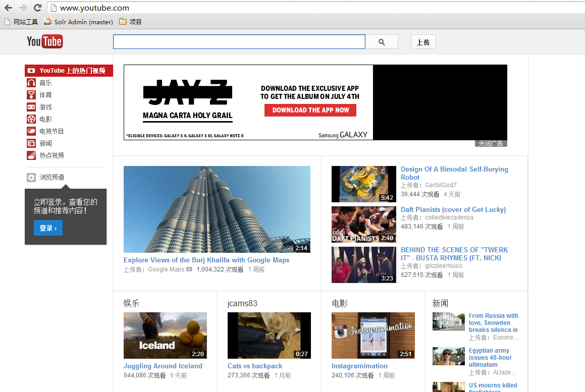Image resolution: width=585 pixels, height=392 pixels.
Task: Open 浏览频道 browse channels link
Action: [52, 177]
